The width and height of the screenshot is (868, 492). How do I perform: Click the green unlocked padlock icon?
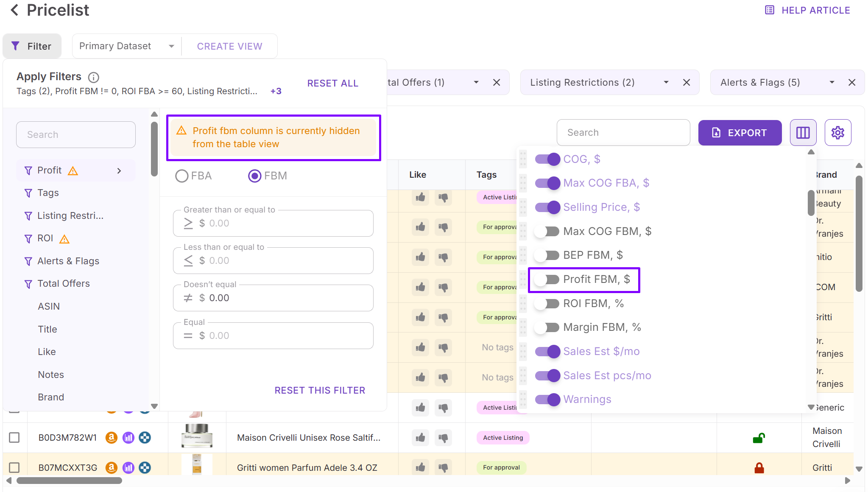pos(759,438)
